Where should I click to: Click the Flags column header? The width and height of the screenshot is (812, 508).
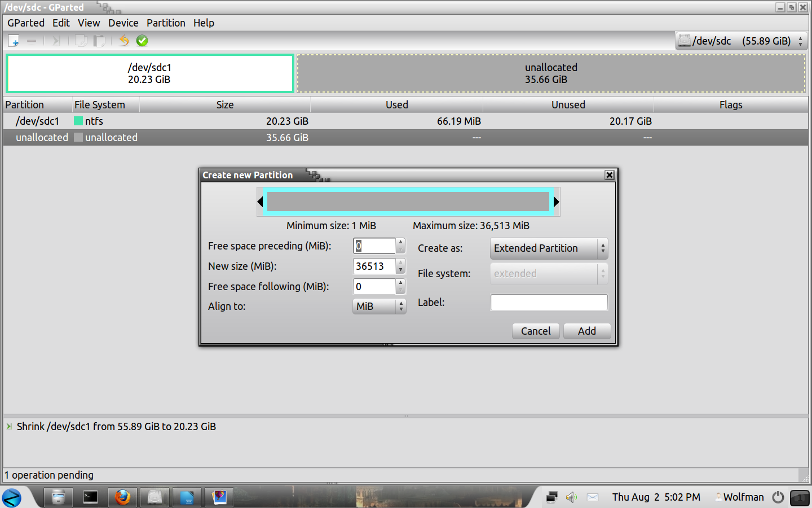(731, 105)
